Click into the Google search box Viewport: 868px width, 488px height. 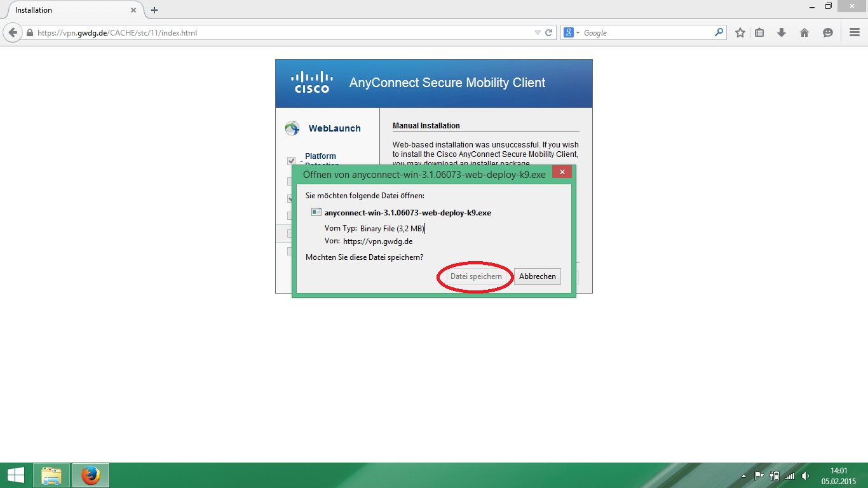coord(647,32)
